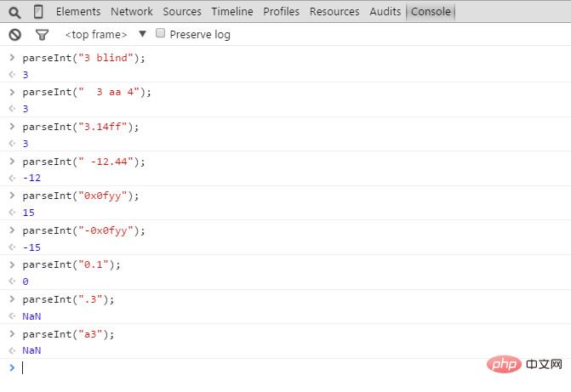Click the parseInt("-0x0fyy") command
Viewport: 571px width, 392px height.
click(x=83, y=230)
